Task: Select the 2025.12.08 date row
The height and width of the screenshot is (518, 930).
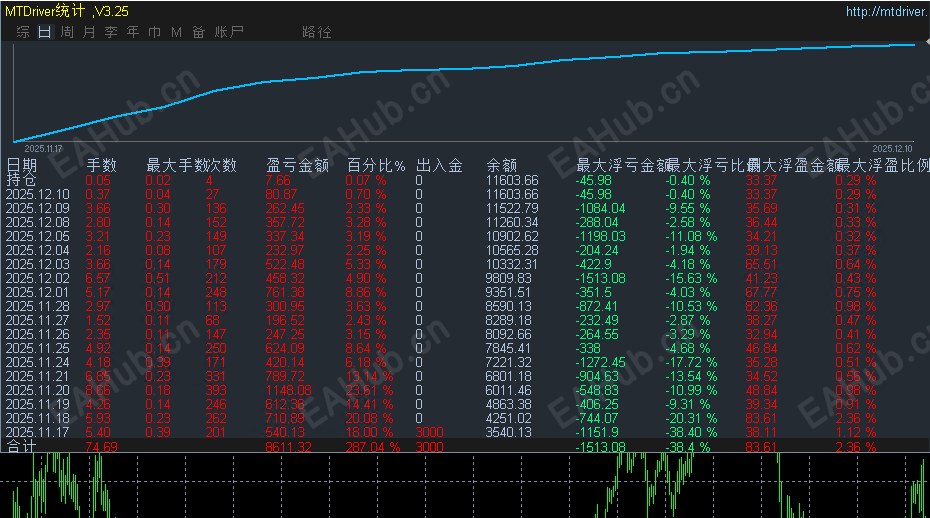Action: tap(37, 223)
